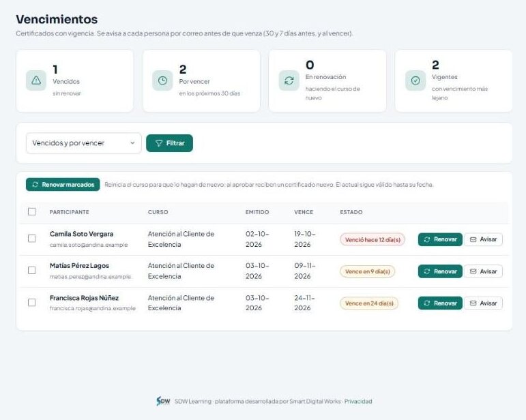
Task: Check the box for Camila Soto Vergara
Action: [x=32, y=239]
